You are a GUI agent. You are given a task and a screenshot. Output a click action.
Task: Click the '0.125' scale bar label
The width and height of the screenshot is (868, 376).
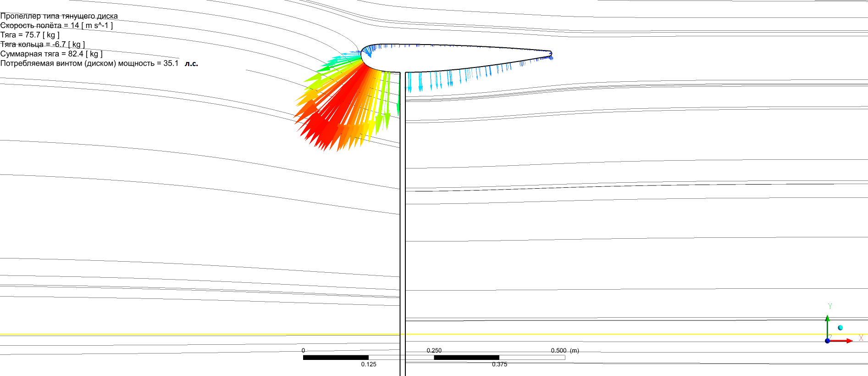(x=369, y=365)
